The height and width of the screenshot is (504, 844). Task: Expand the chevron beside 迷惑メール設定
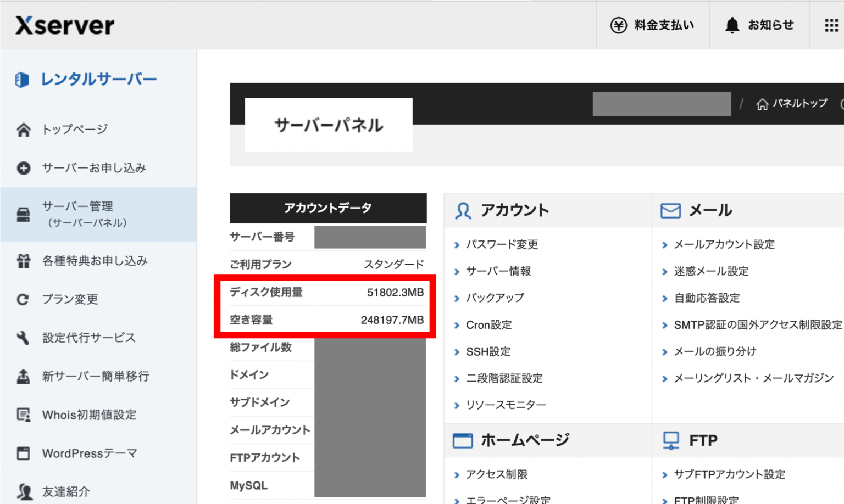click(665, 271)
